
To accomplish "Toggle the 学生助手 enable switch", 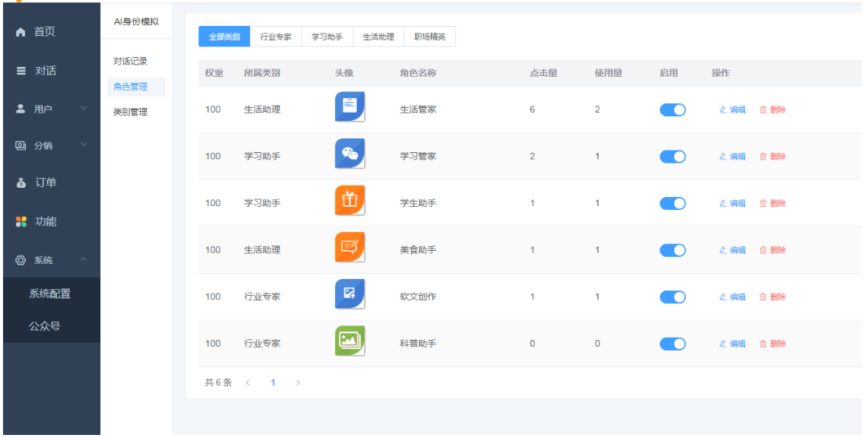I will (673, 203).
